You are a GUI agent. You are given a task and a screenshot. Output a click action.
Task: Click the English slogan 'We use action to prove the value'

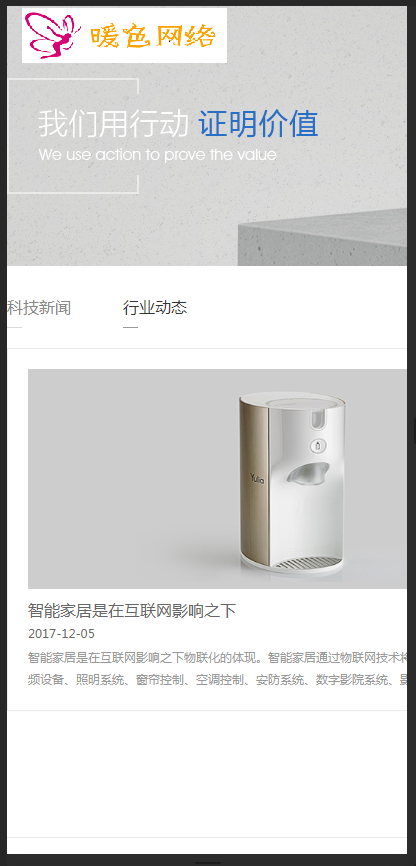tap(157, 155)
